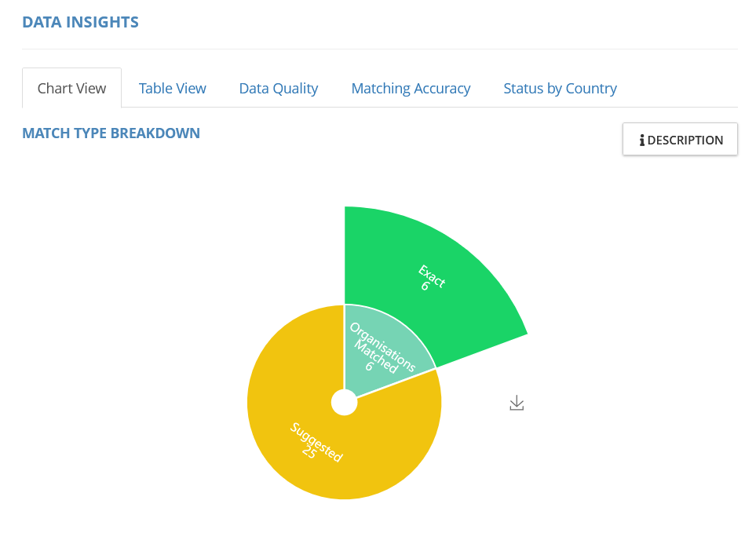Click the Data Insights heading
756x544 pixels.
(x=80, y=22)
